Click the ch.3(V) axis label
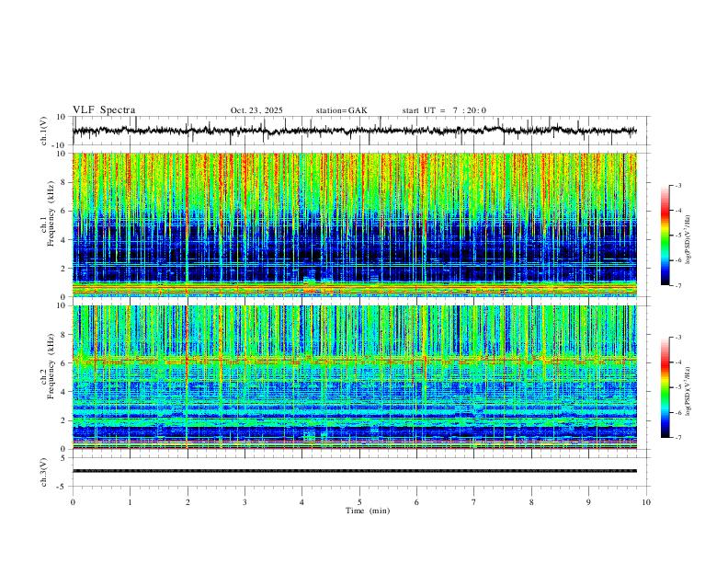This screenshot has height=563, width=728. (44, 472)
